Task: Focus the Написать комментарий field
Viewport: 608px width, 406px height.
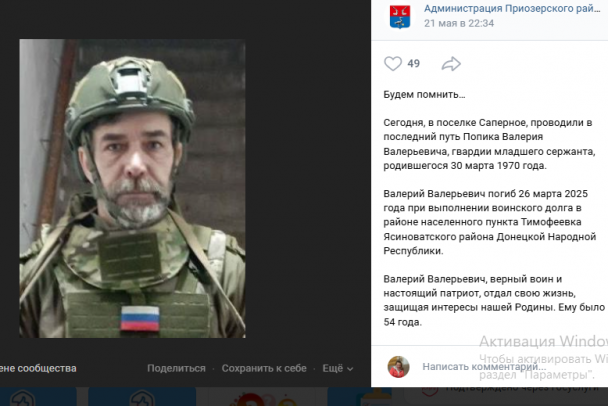Action: 484,366
